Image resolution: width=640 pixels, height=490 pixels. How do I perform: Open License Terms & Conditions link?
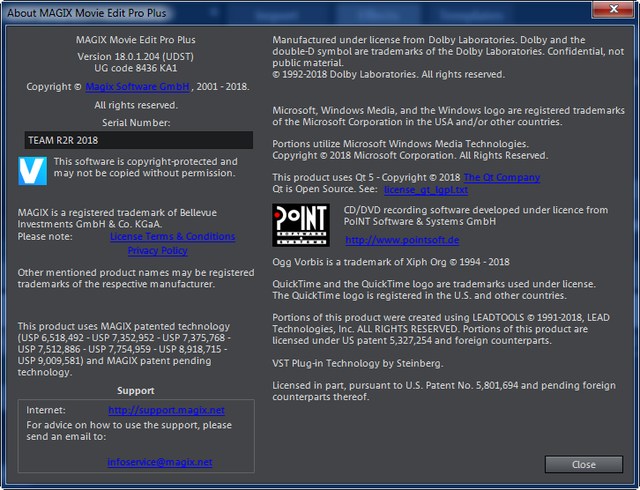pyautogui.click(x=173, y=236)
